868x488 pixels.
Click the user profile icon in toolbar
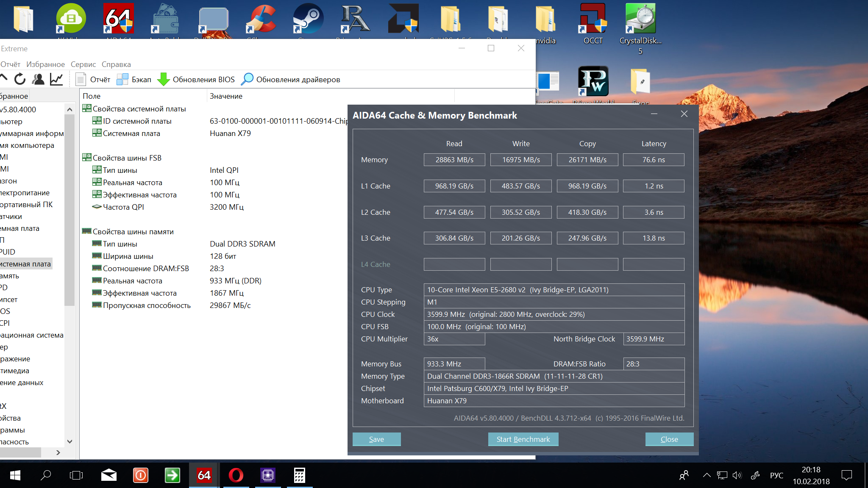point(38,79)
